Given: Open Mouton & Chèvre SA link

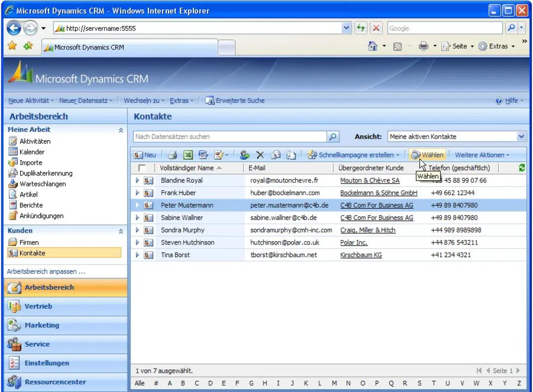Looking at the screenshot, I should 370,180.
